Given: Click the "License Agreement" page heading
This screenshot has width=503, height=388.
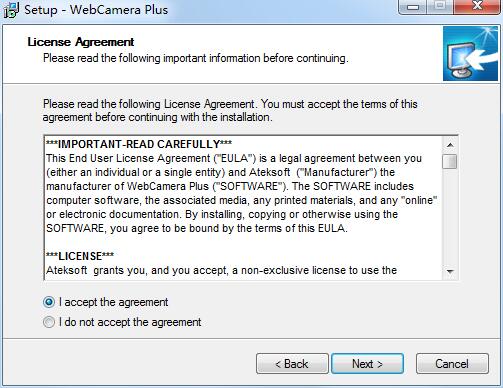Looking at the screenshot, I should point(81,42).
